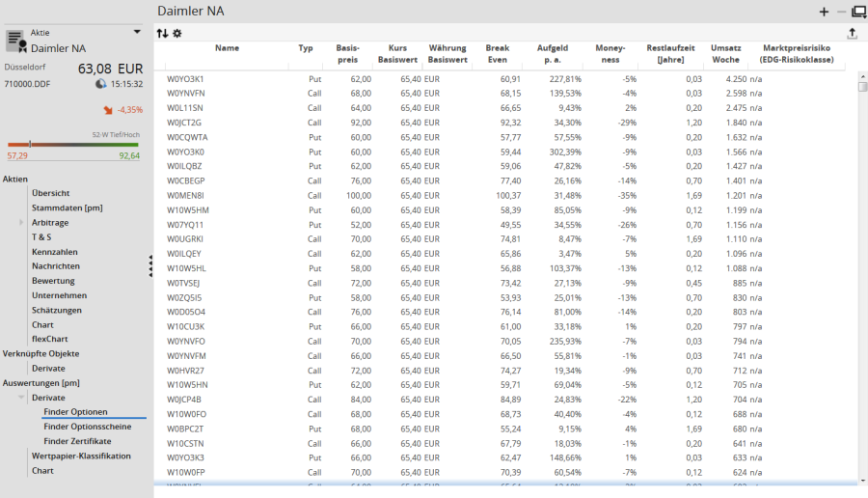Click the Aktie certificate document icon
This screenshot has height=498, width=868.
pos(15,41)
